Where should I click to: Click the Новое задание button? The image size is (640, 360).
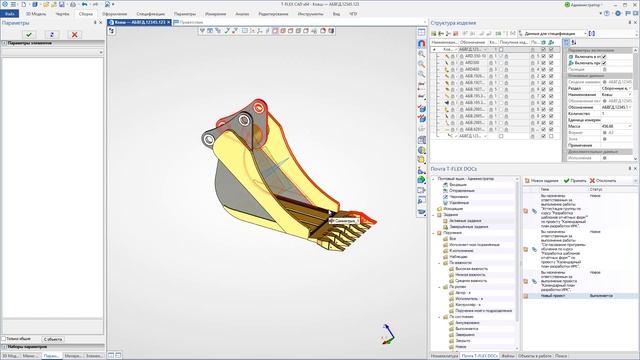(x=541, y=180)
